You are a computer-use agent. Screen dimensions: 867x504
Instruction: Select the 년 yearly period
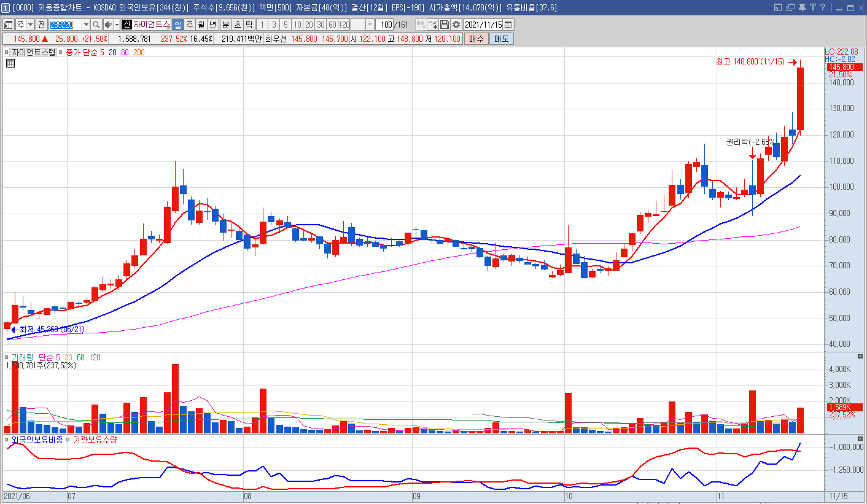click(213, 25)
